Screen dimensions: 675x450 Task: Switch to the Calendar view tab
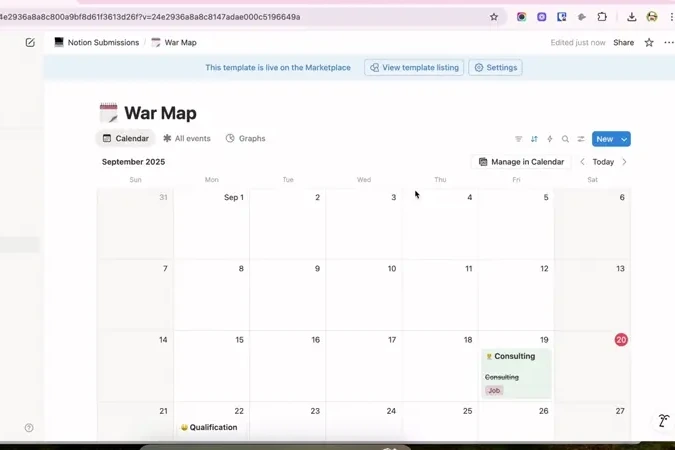125,138
